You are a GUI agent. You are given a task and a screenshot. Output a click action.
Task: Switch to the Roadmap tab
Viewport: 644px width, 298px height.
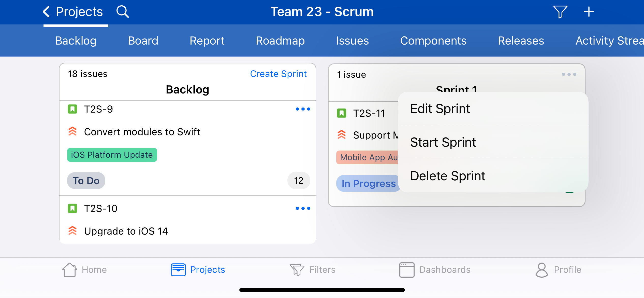(x=280, y=41)
